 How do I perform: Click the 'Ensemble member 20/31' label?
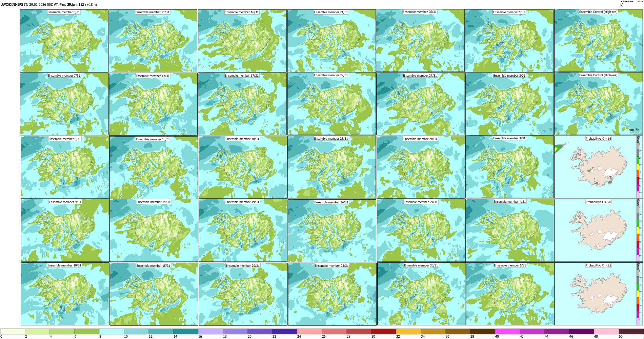tap(243, 265)
